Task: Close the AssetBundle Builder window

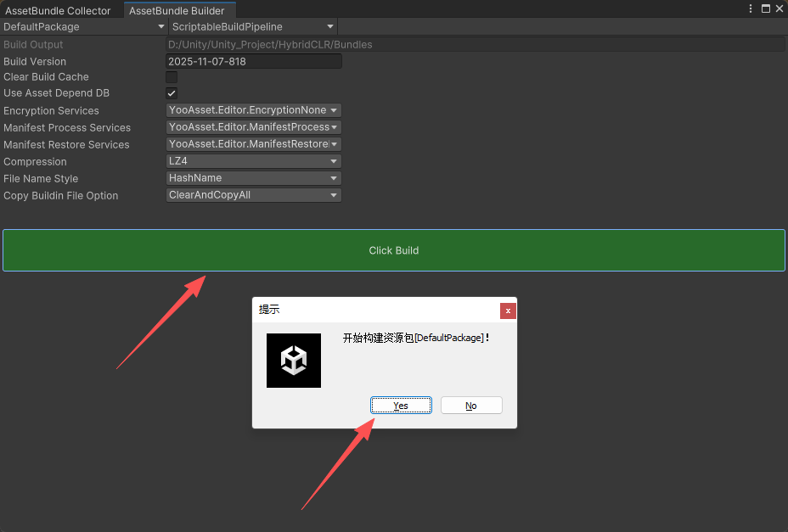Action: coord(780,8)
